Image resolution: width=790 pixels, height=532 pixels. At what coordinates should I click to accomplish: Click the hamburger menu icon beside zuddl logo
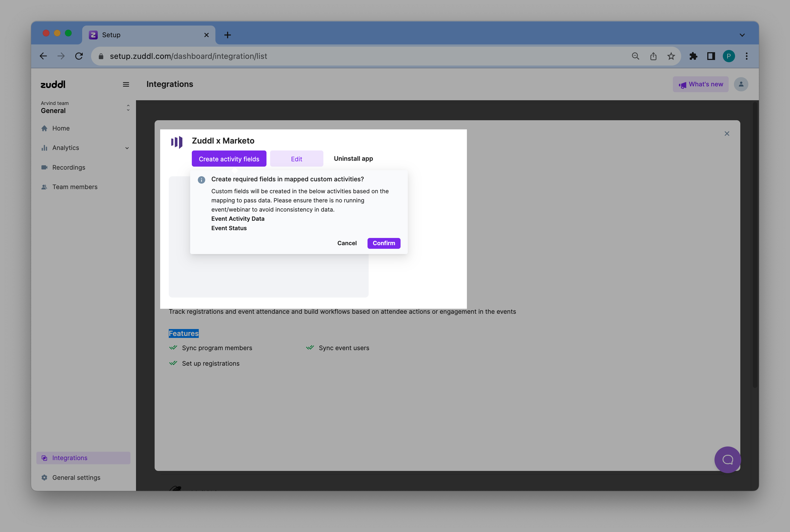pyautogui.click(x=126, y=84)
